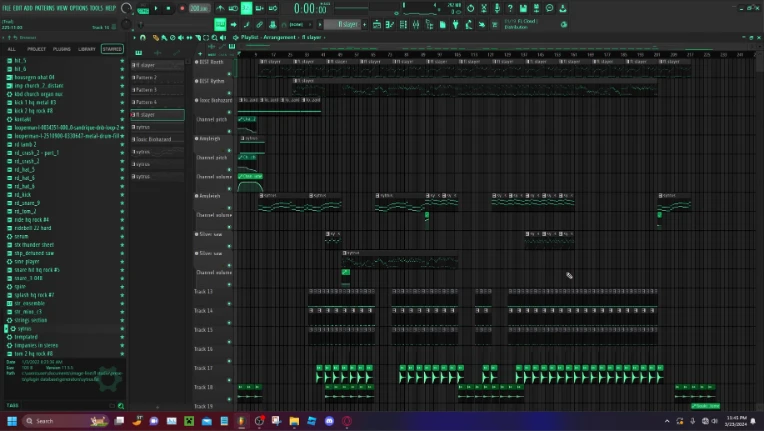Select the Mute tool in the Playlist toolbar
The width and height of the screenshot is (764, 431).
pos(181,37)
